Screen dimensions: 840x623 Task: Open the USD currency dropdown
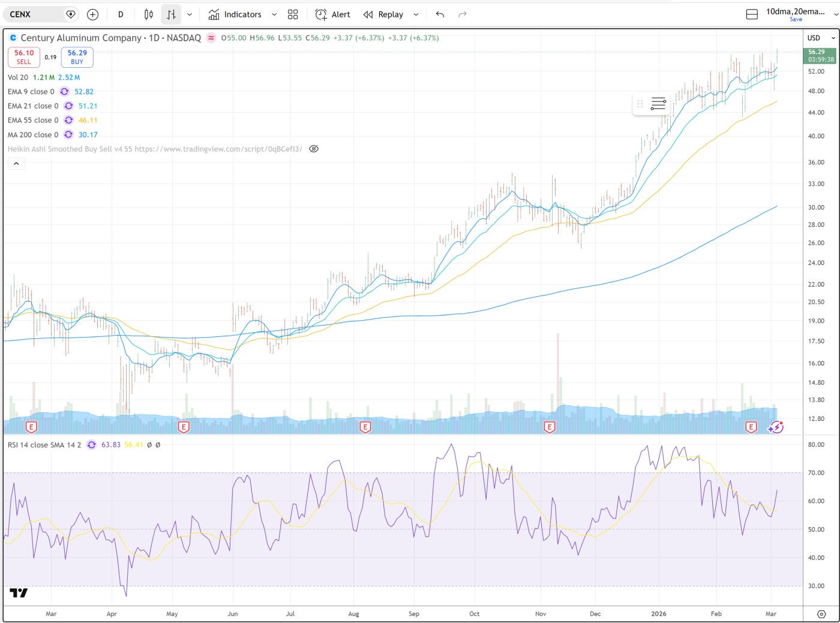pos(821,38)
